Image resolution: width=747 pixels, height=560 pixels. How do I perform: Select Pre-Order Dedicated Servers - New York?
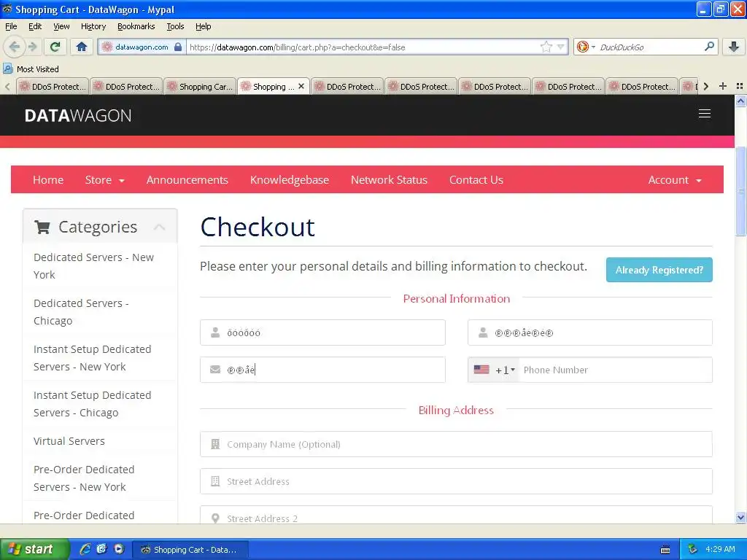[x=99, y=478]
